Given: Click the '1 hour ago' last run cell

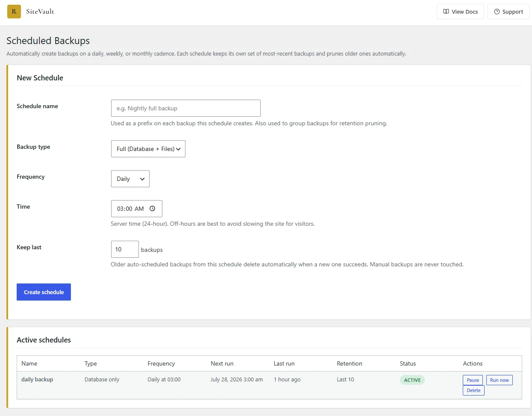Looking at the screenshot, I should 287,379.
